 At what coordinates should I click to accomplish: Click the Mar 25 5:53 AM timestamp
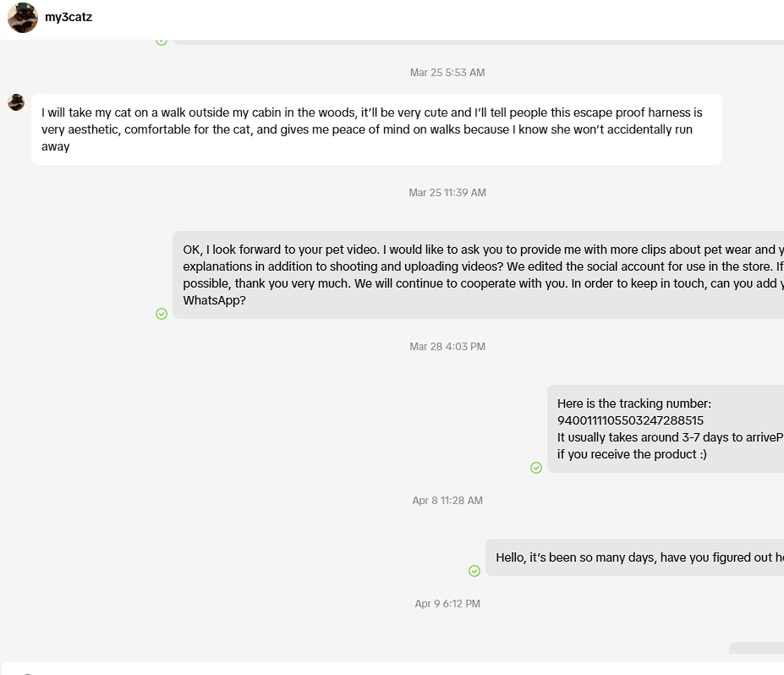click(x=447, y=73)
